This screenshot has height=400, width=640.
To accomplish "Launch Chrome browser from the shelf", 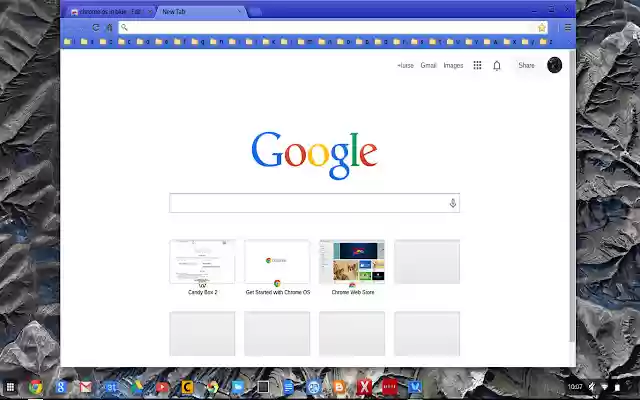I will click(36, 387).
